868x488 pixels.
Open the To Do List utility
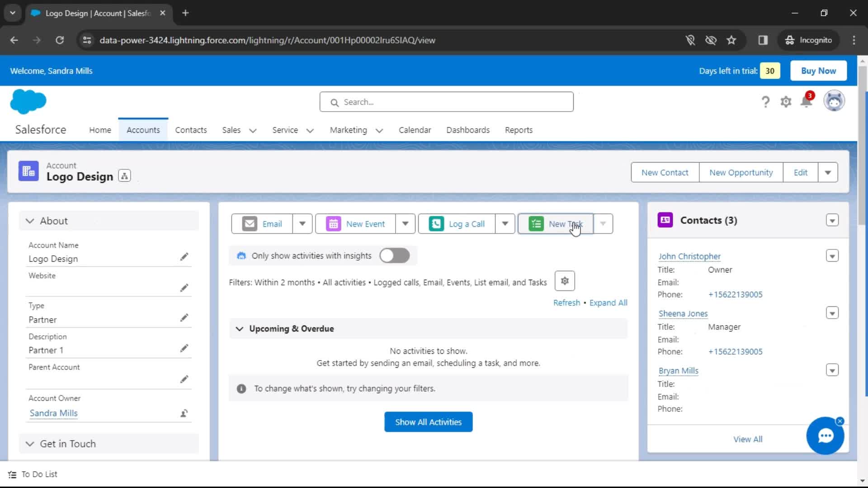coord(33,474)
